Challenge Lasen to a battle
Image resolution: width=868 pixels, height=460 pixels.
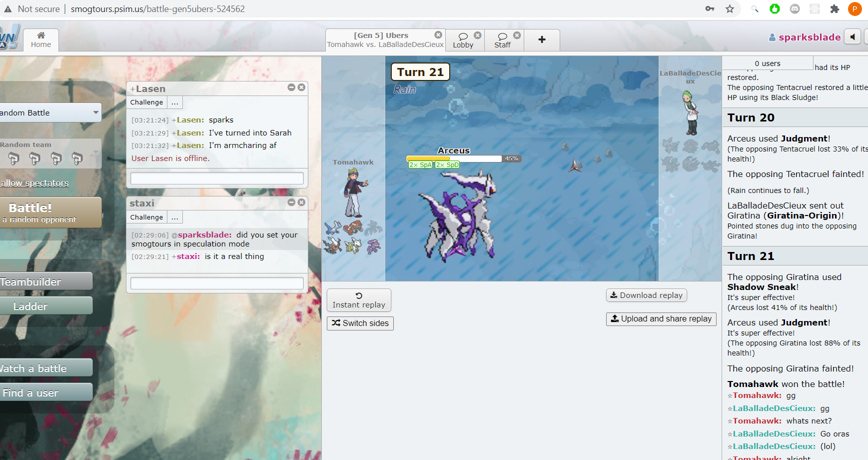tap(146, 102)
